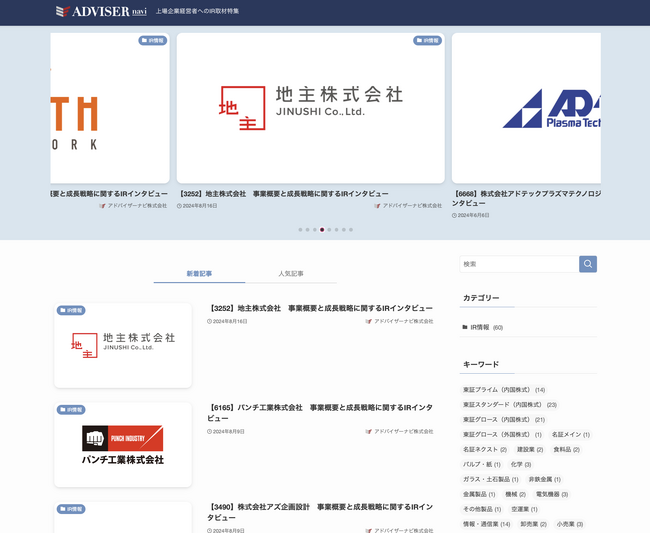Select keyword 卸売業 (2)
This screenshot has height=534, width=650.
[534, 524]
